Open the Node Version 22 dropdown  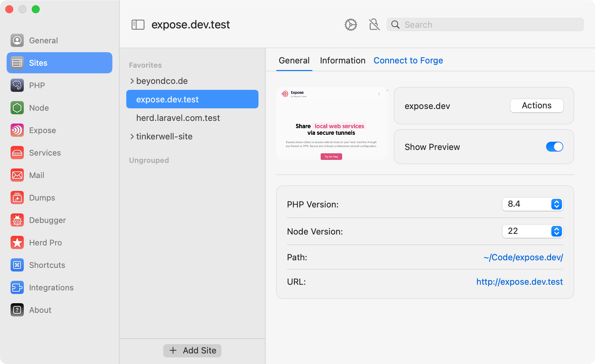click(533, 231)
